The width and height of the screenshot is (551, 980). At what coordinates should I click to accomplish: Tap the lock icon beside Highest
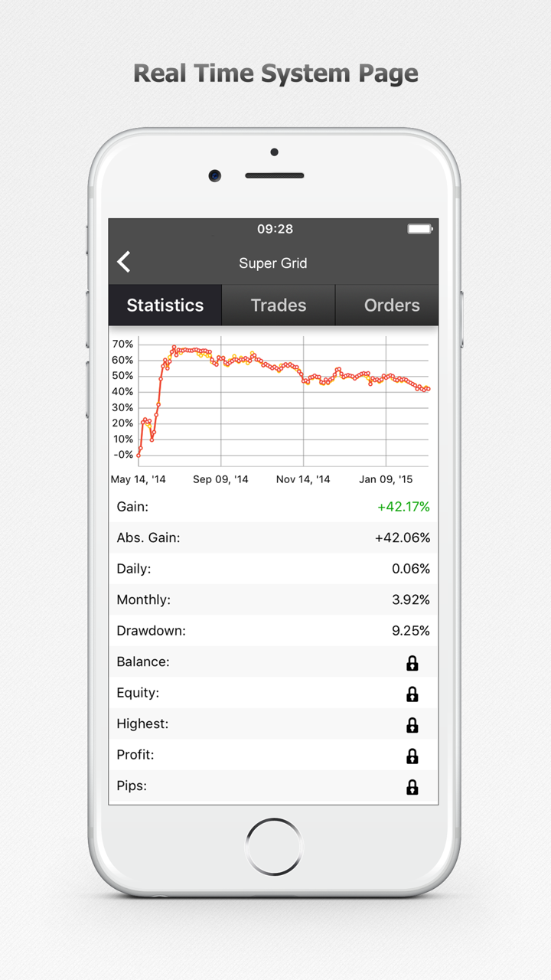(412, 725)
